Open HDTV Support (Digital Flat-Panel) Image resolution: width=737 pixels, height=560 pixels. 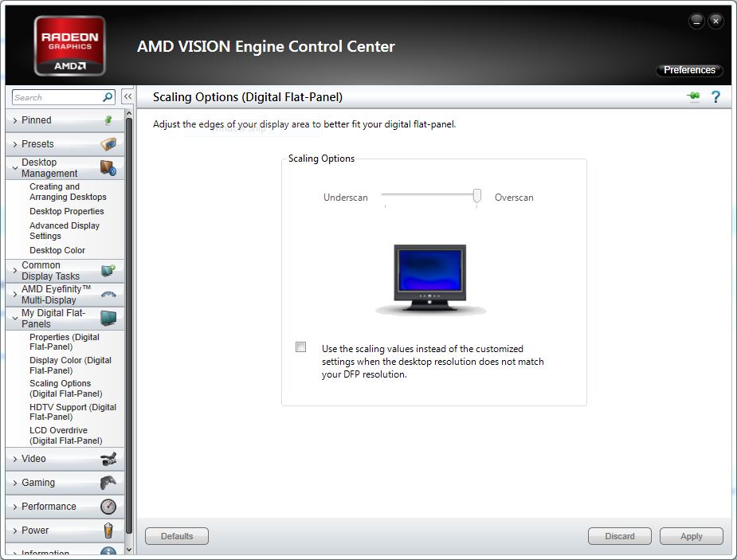point(73,412)
